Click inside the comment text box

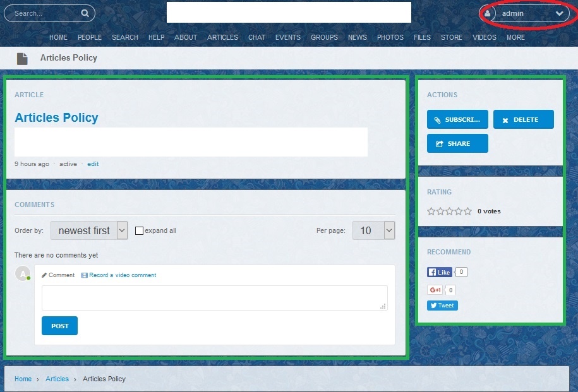[x=214, y=297]
